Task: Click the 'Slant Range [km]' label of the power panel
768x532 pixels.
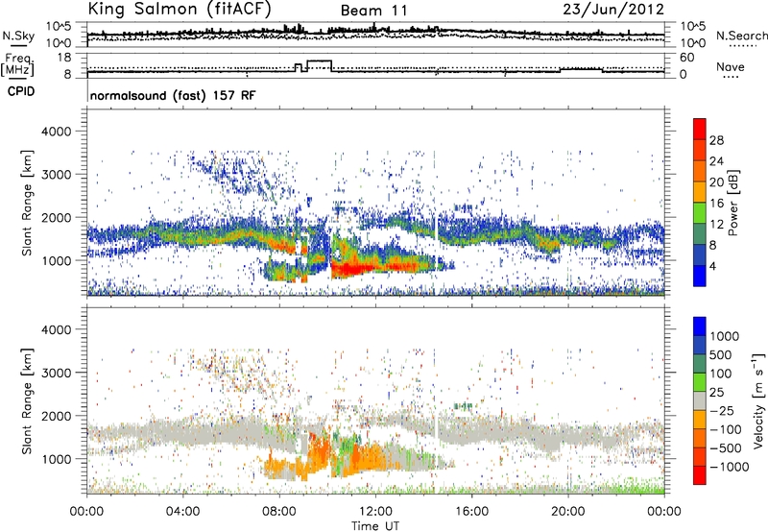Action: 27,203
